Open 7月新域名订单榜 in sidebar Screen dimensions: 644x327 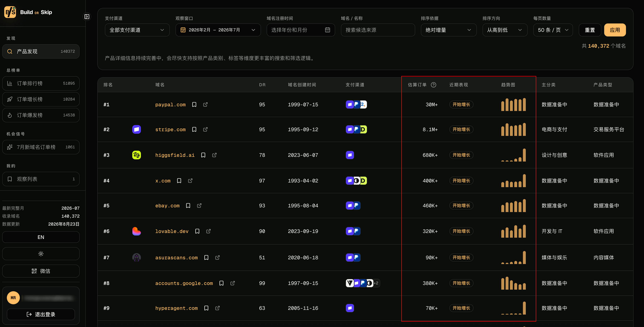41,147
